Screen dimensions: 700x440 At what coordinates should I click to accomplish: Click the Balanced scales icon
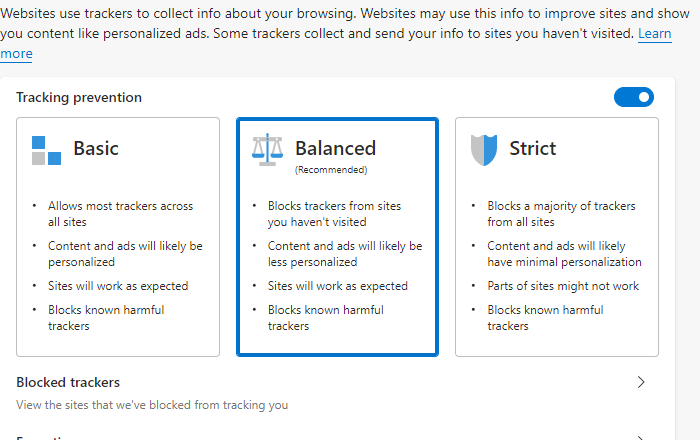[267, 150]
